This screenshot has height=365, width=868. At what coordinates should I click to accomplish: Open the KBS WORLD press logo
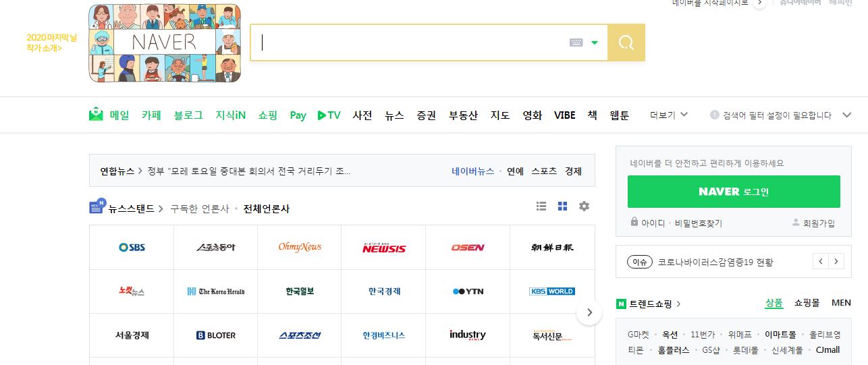[552, 291]
